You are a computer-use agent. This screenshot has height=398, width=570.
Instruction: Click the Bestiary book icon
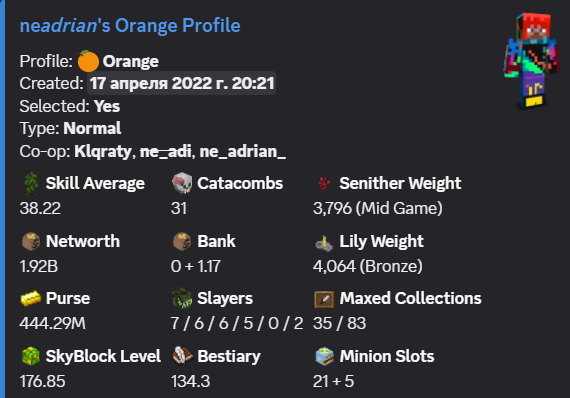(x=182, y=356)
